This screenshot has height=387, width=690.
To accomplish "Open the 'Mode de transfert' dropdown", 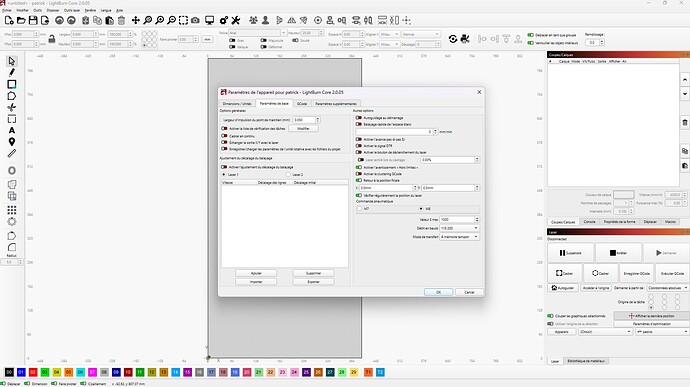I will [x=459, y=237].
